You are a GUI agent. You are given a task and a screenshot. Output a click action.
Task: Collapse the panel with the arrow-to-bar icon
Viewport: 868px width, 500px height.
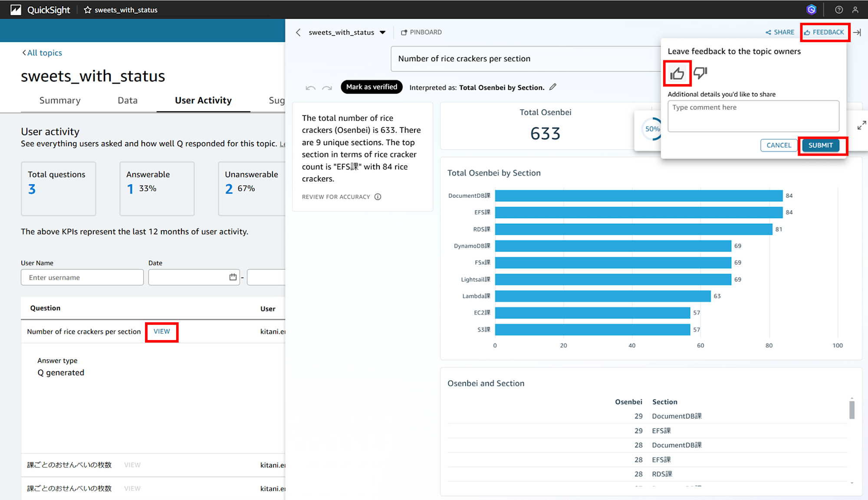857,33
